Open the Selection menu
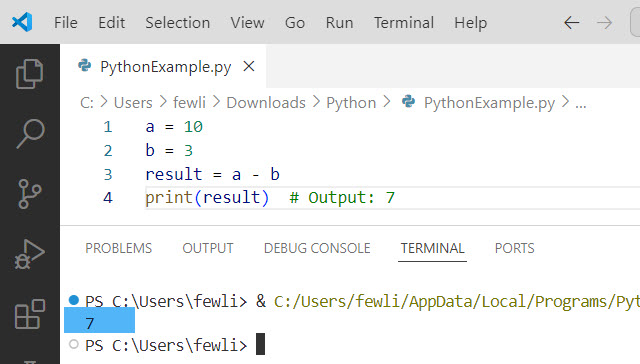 pos(178,22)
